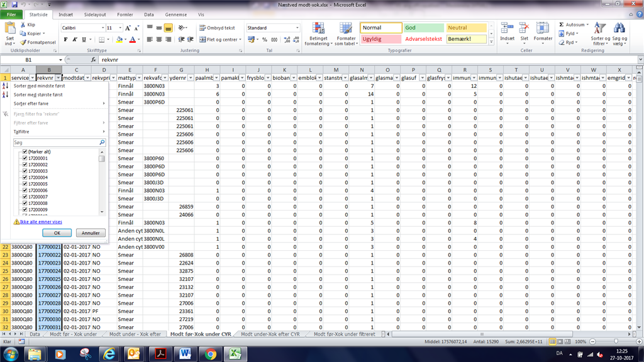Click the Ombryd tekst wrap button
Viewport: 644px width, 362px height.
tap(217, 28)
